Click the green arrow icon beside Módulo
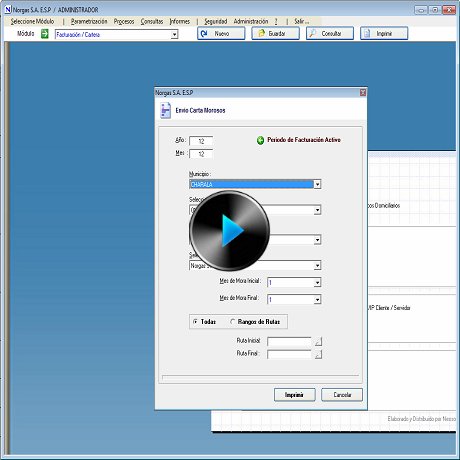 tap(45, 34)
